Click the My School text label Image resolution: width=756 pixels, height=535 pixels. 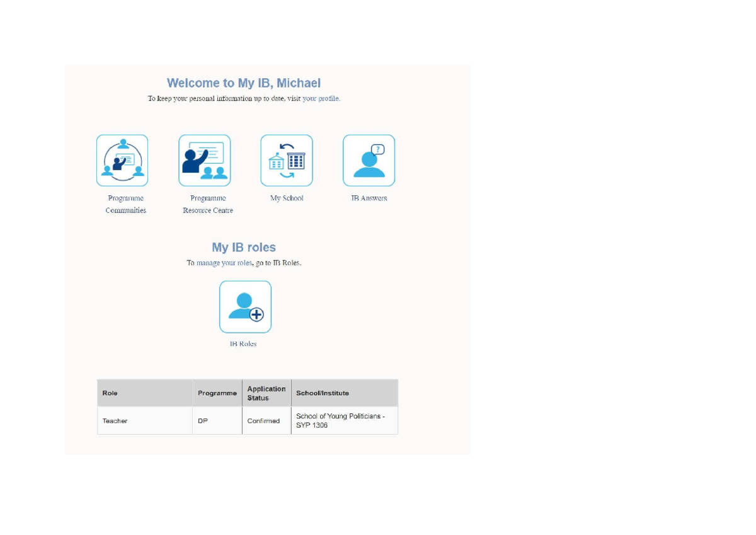pos(287,198)
